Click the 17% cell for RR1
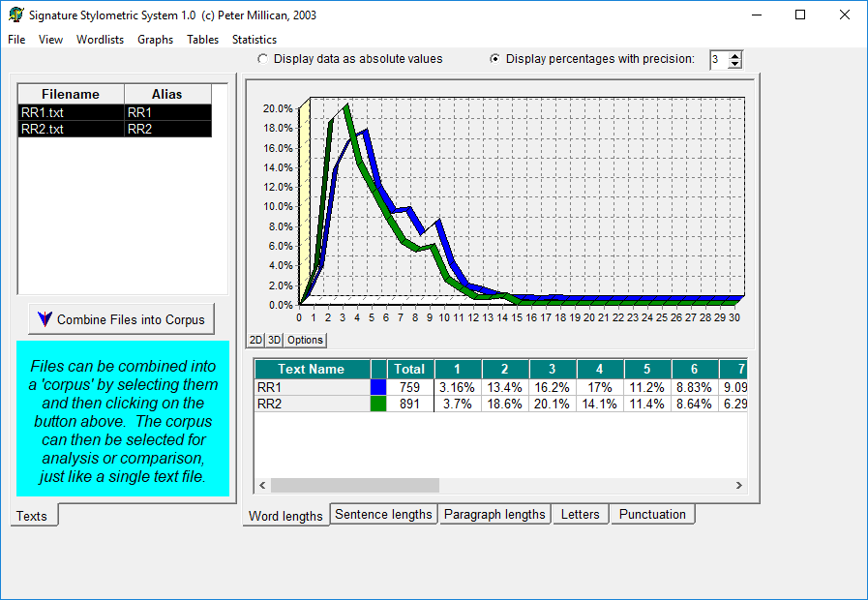Image resolution: width=868 pixels, height=600 pixels. tap(600, 387)
